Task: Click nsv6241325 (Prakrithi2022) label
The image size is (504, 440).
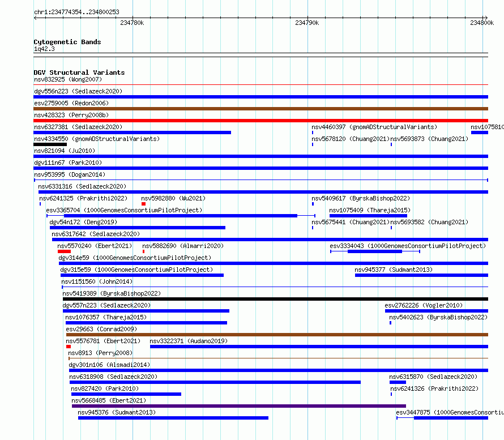Action: (x=83, y=198)
